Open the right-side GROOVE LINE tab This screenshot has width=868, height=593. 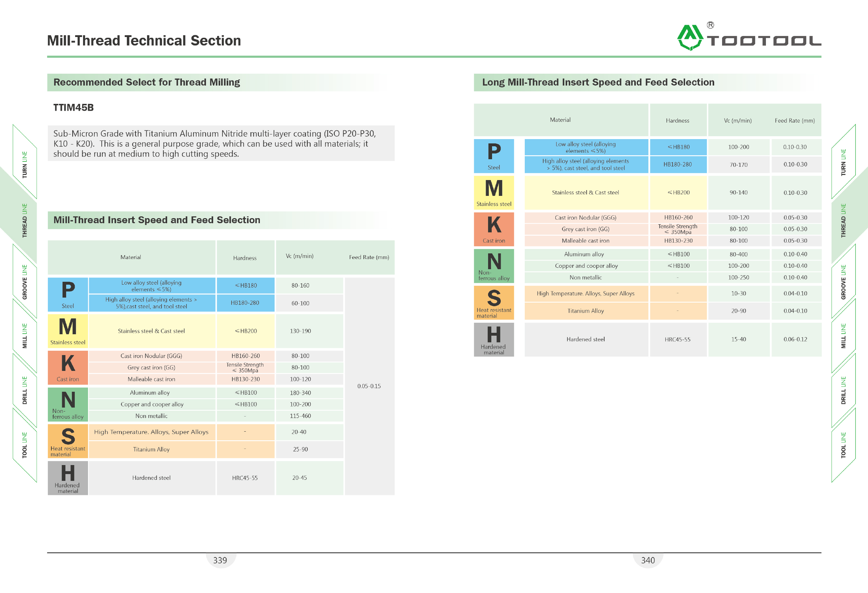(x=843, y=282)
